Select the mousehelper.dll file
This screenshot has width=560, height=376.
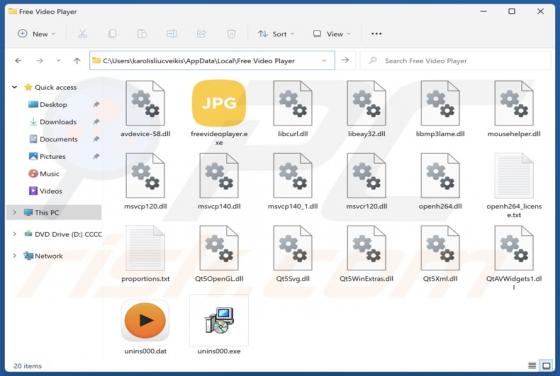point(514,109)
